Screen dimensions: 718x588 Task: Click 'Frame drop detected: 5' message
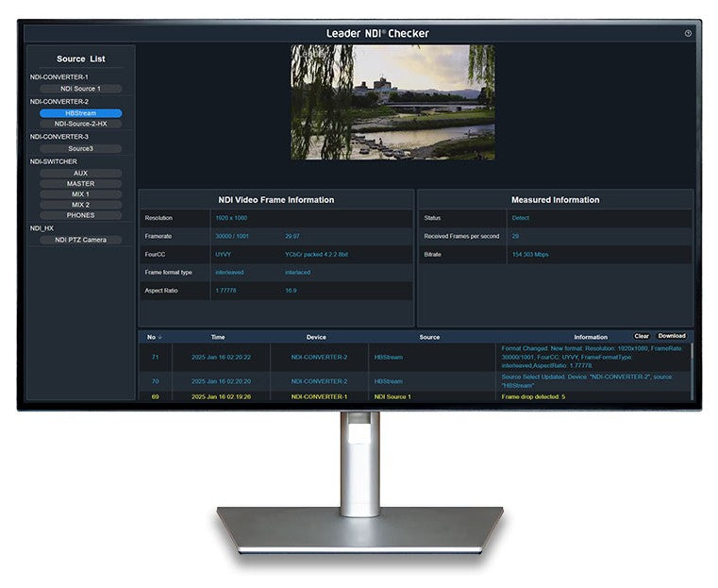[x=533, y=396]
